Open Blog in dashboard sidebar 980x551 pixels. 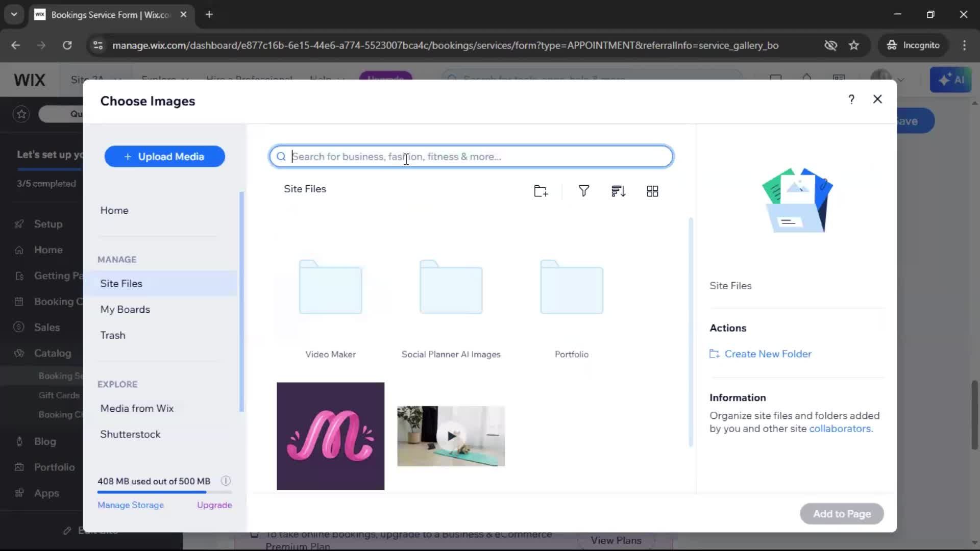45,441
